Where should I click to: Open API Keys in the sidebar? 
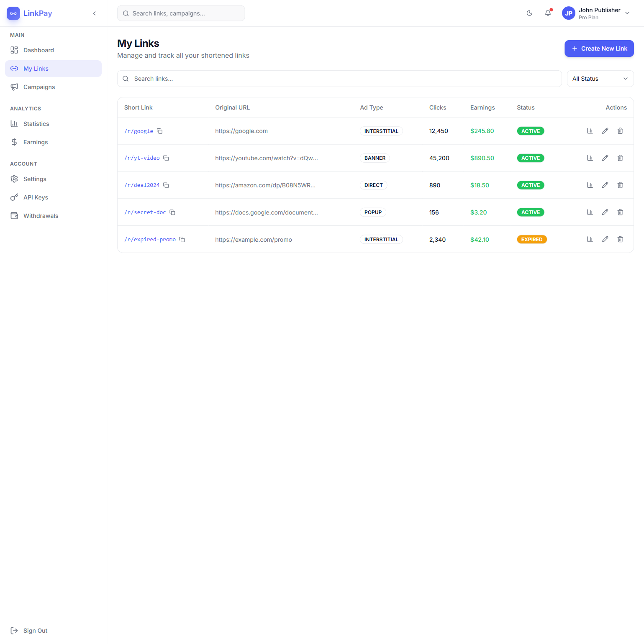pyautogui.click(x=53, y=197)
